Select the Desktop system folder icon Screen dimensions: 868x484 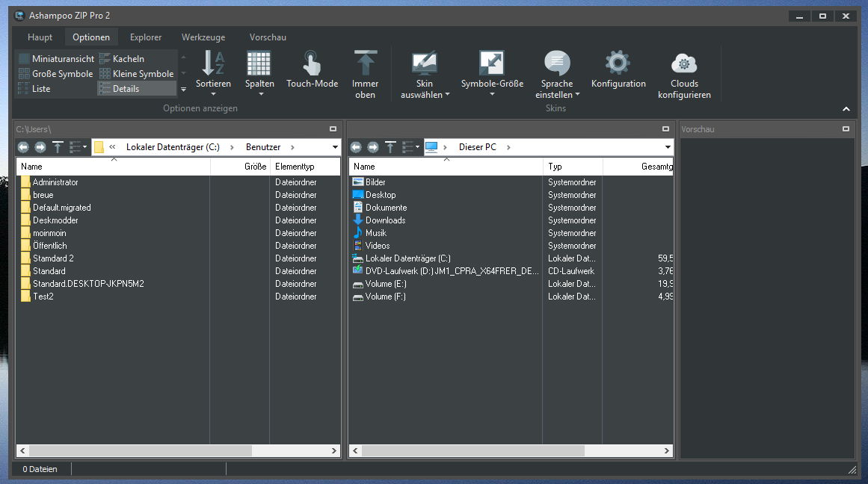[x=358, y=195]
